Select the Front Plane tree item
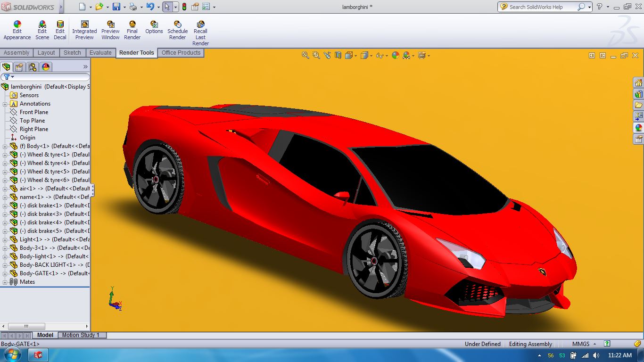Screen dimensions: 644x362 coord(34,112)
